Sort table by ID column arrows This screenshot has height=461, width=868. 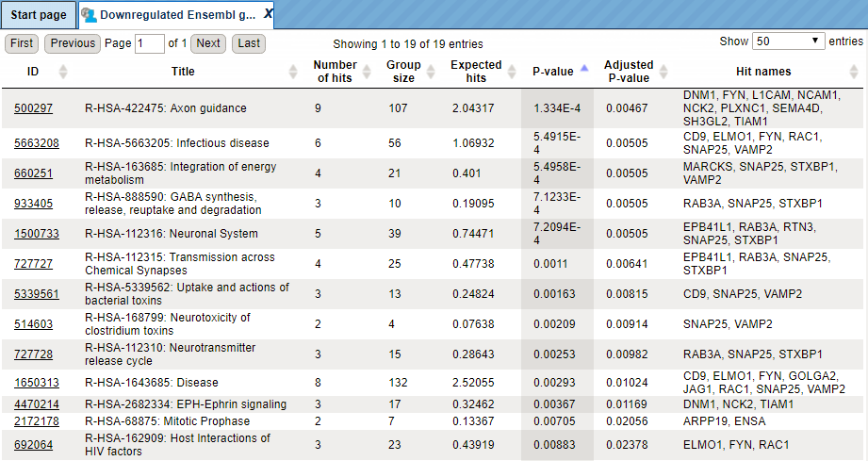63,72
